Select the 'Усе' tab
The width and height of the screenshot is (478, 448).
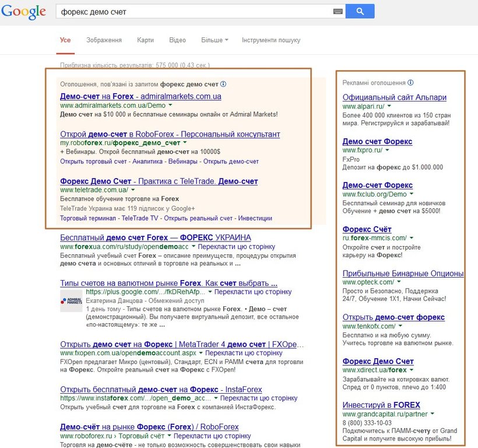click(65, 40)
